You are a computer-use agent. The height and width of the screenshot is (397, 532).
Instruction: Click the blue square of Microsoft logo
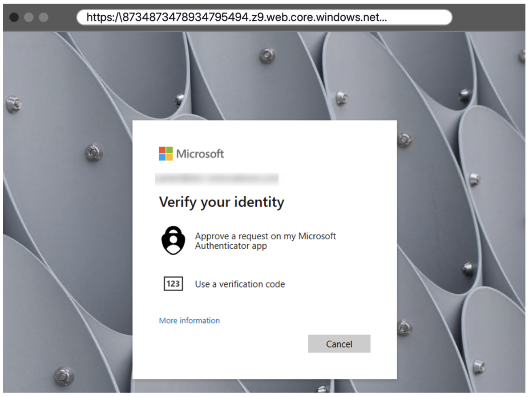point(162,157)
